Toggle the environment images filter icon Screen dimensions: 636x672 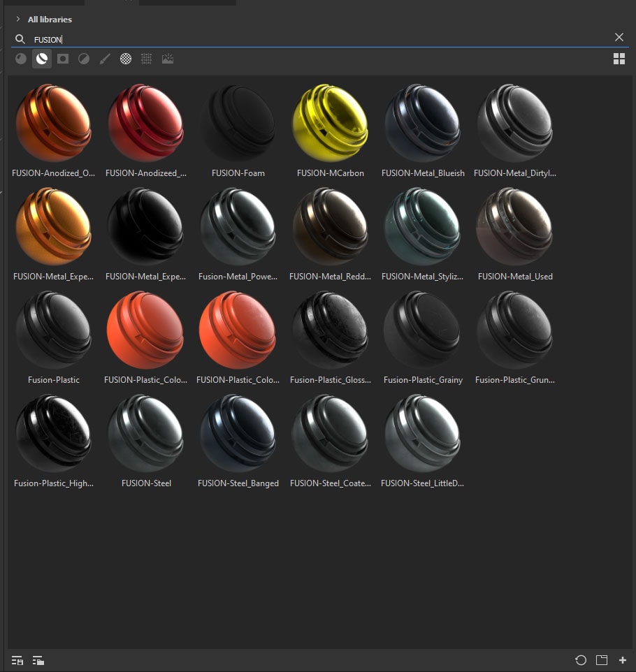click(168, 59)
